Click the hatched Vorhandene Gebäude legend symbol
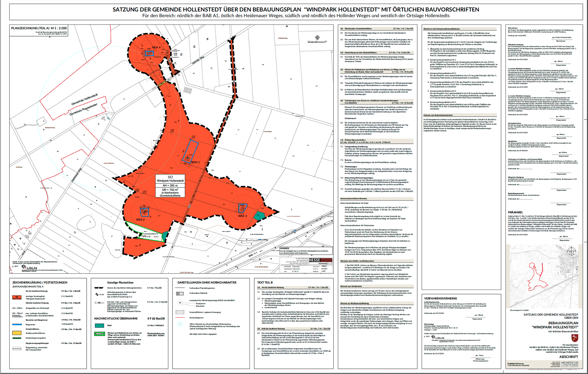 (x=180, y=294)
